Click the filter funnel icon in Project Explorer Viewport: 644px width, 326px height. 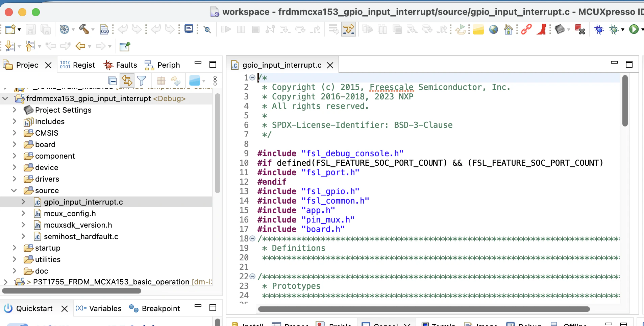tap(142, 81)
